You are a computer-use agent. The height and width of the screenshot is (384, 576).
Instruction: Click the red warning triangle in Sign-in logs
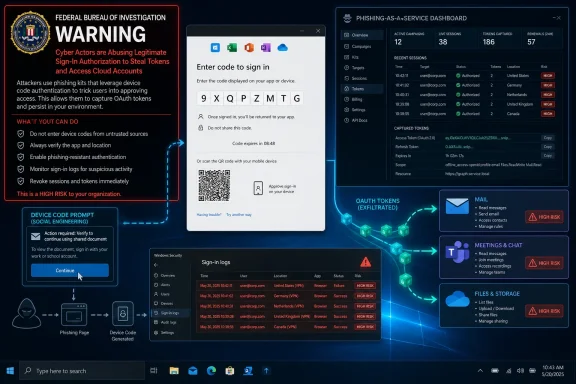coord(366,262)
